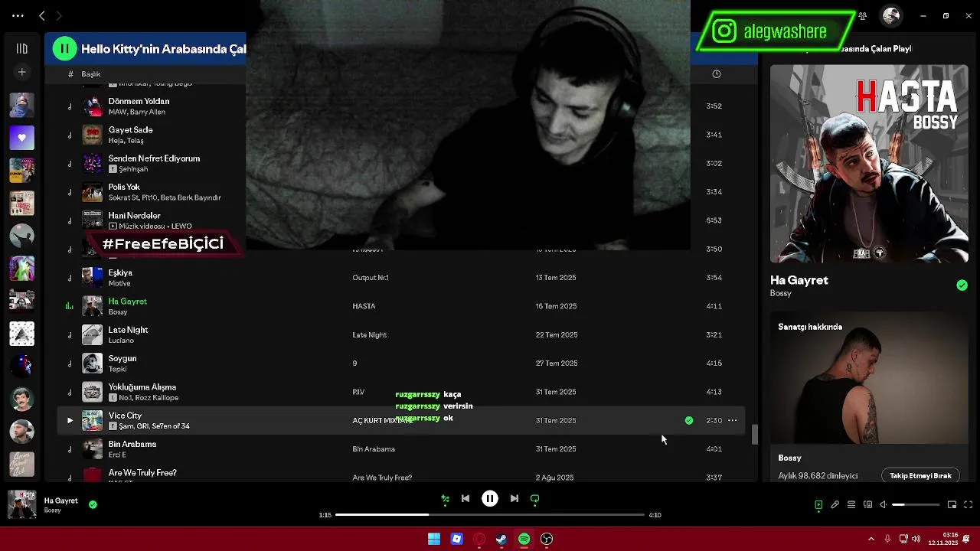Click the HASTA album cover art
The width and height of the screenshot is (980, 551).
[x=869, y=164]
